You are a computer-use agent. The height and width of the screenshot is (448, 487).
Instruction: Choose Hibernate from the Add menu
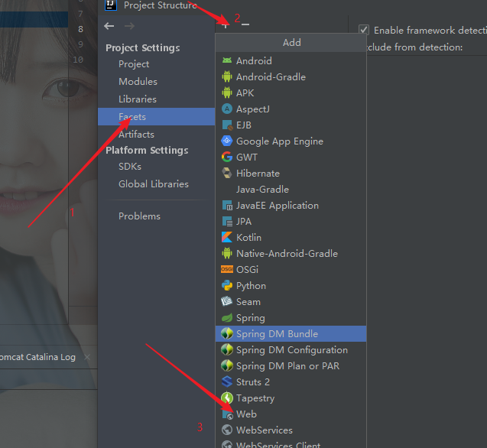point(291,173)
